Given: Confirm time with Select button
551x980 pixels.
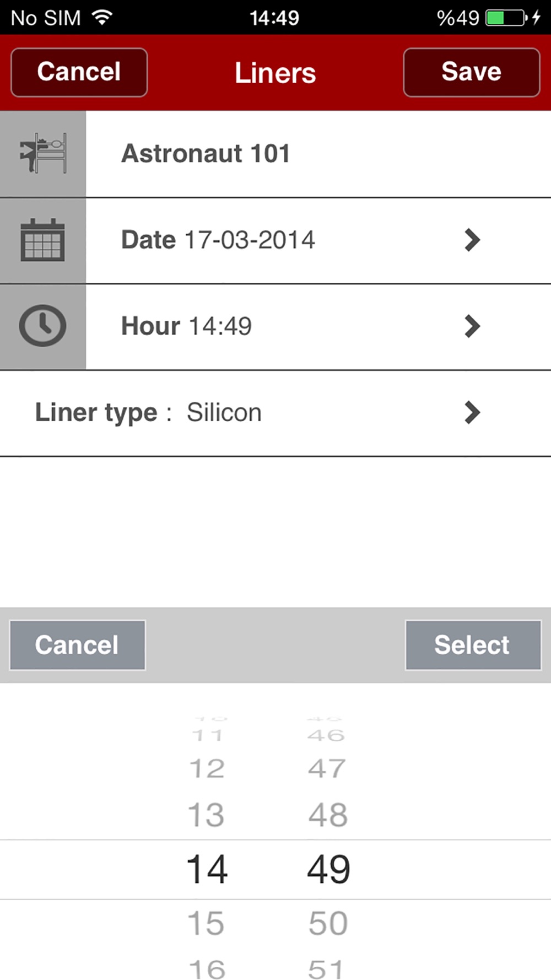Looking at the screenshot, I should click(473, 645).
